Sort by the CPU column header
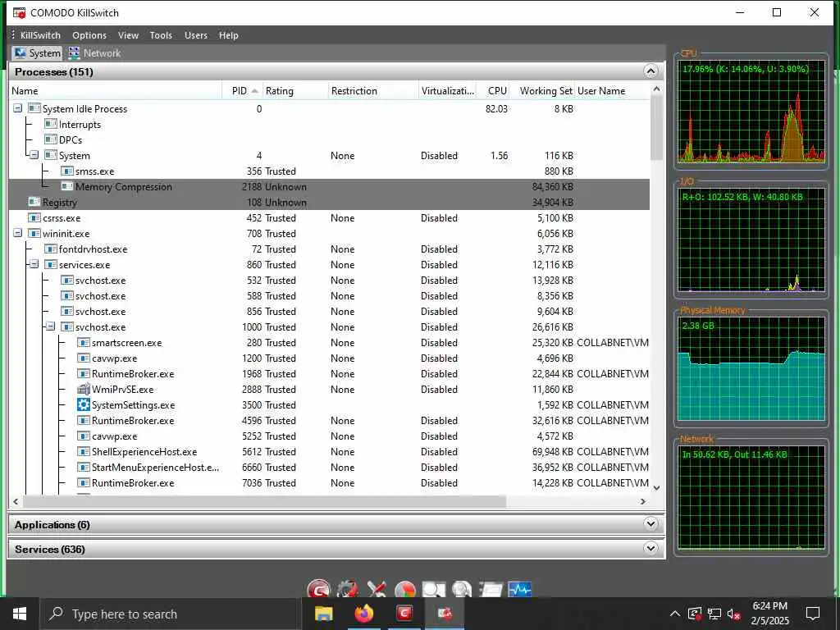Viewport: 840px width, 630px height. pos(494,91)
